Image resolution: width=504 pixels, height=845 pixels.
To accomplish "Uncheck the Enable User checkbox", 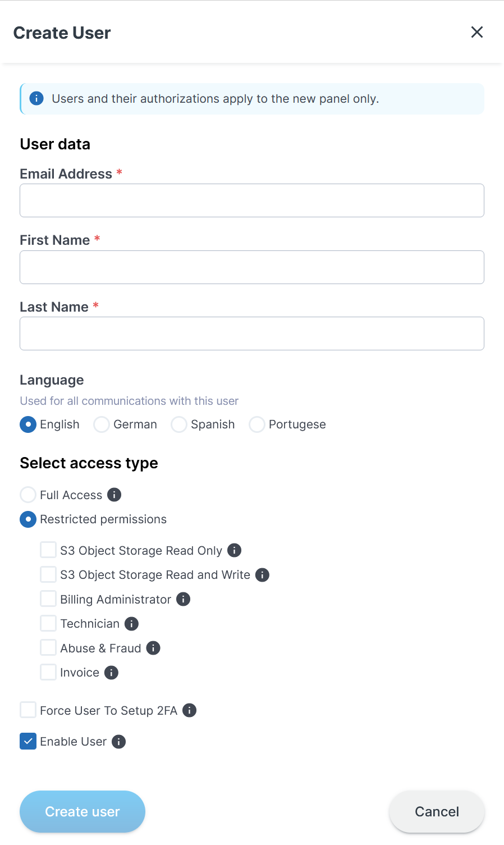I will pyautogui.click(x=28, y=742).
